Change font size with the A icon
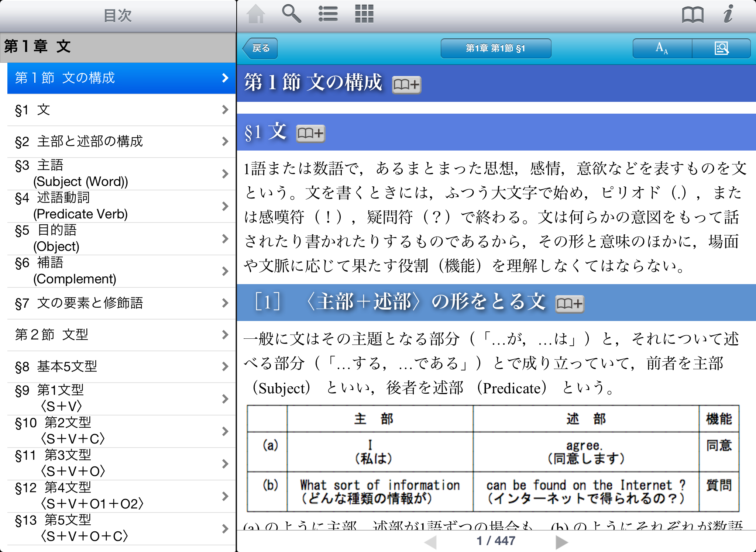Viewport: 756px width, 552px height. tap(662, 48)
